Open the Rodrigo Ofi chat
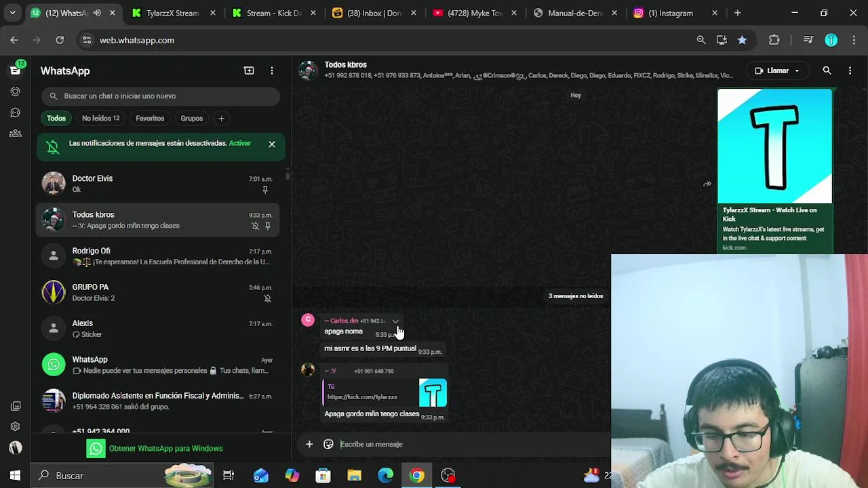 tap(157, 256)
